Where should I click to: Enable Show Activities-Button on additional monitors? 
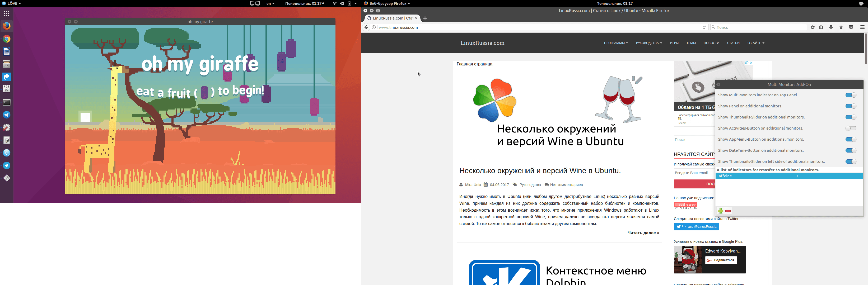[851, 128]
